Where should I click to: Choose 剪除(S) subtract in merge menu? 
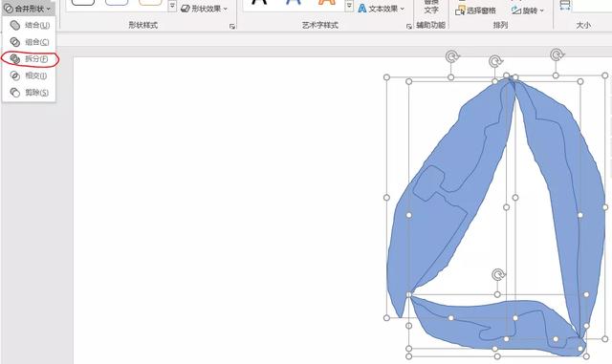(30, 93)
